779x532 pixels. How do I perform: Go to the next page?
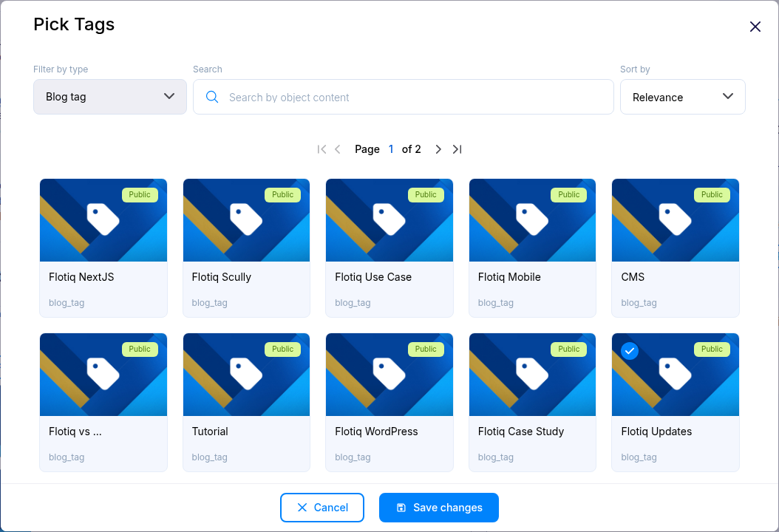pos(438,149)
